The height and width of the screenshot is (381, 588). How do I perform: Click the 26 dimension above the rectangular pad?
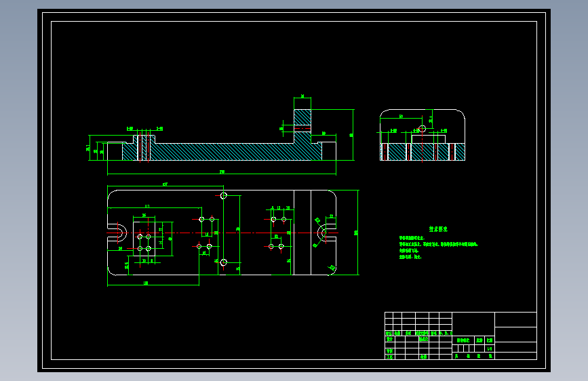(x=144, y=216)
